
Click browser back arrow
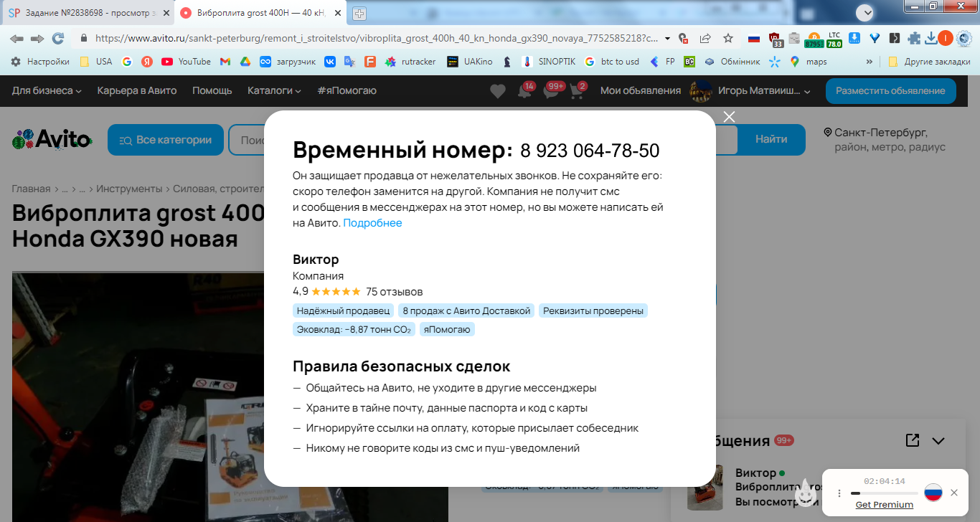pos(17,38)
